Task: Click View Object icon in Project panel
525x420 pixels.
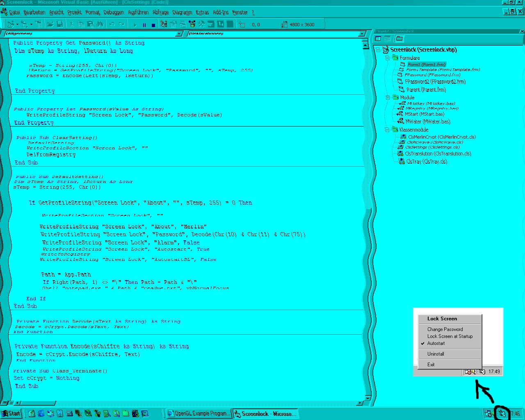Action: (x=387, y=39)
